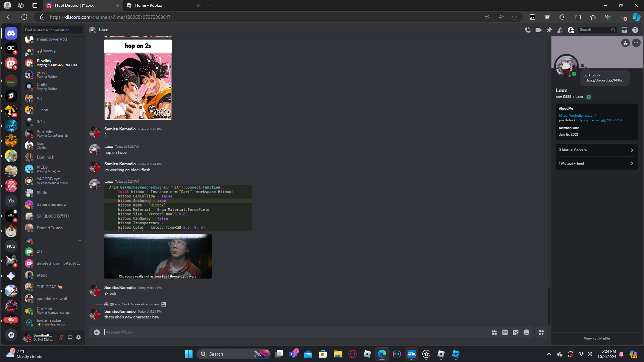
Task: Add friends to this DM
Action: tap(560, 30)
